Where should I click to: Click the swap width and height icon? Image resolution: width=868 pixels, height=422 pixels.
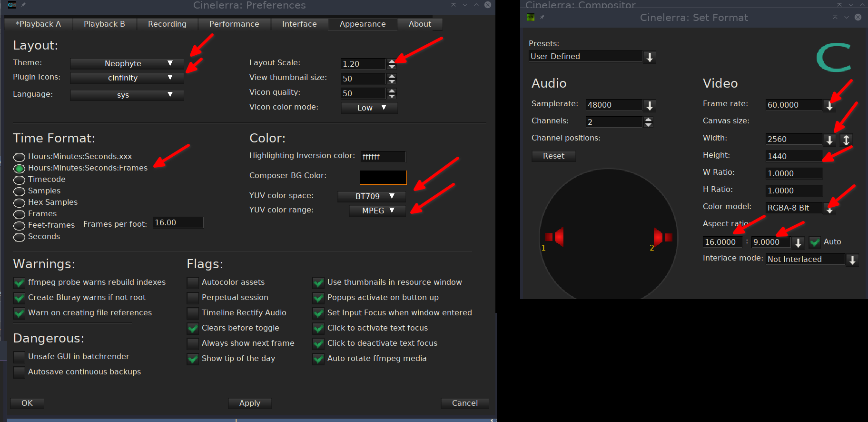[x=846, y=140]
